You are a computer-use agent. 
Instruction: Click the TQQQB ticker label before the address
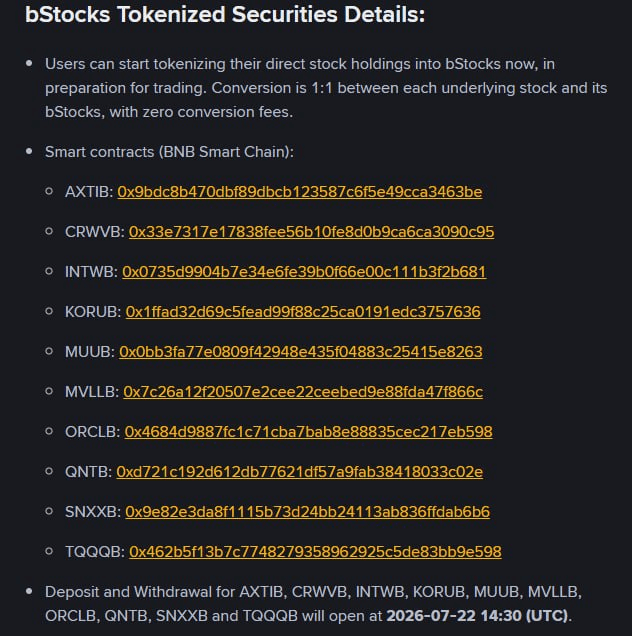[x=95, y=552]
